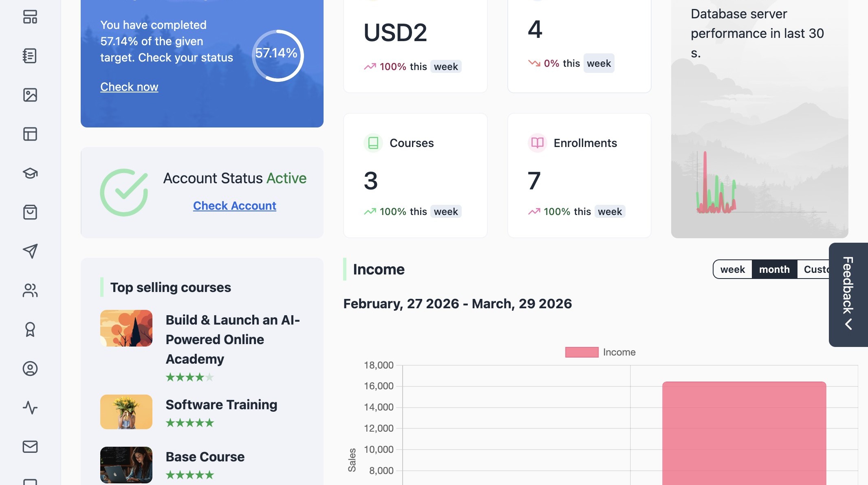868x485 pixels.
Task: Click the 'February, 27 2026 - March, 29 2026' date range
Action: (x=458, y=304)
